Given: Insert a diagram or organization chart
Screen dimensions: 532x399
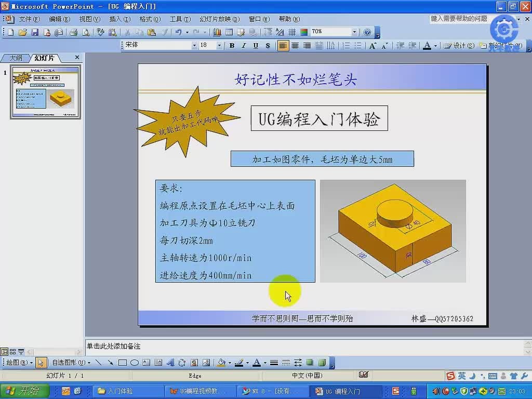Looking at the screenshot, I should [x=182, y=363].
